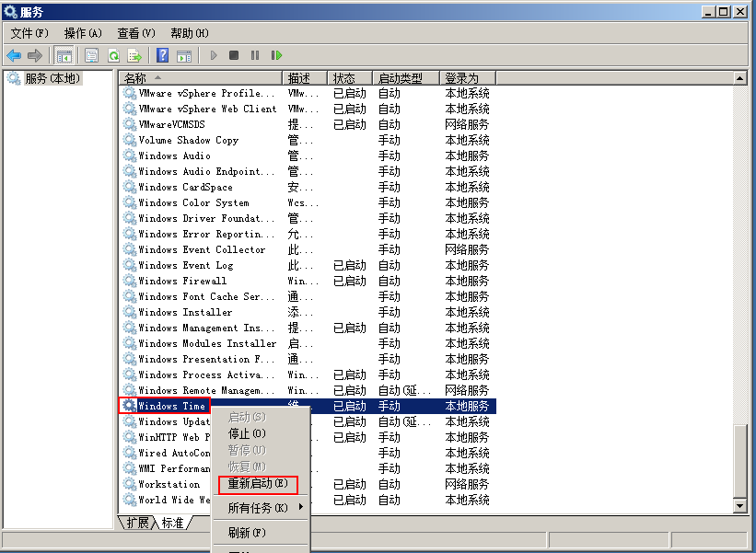Screen dimensions: 756x553
Task: Click 已启动 status of Windows Firewall row
Action: coord(350,281)
